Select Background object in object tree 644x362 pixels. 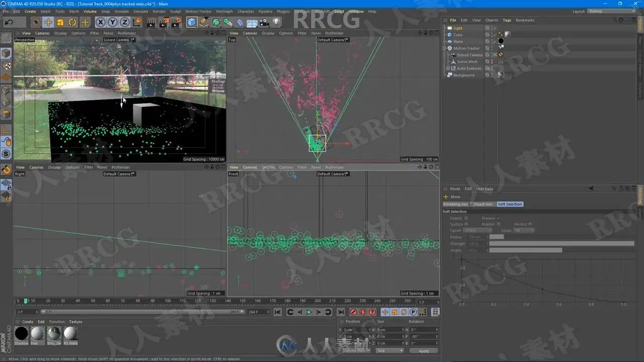(x=463, y=75)
